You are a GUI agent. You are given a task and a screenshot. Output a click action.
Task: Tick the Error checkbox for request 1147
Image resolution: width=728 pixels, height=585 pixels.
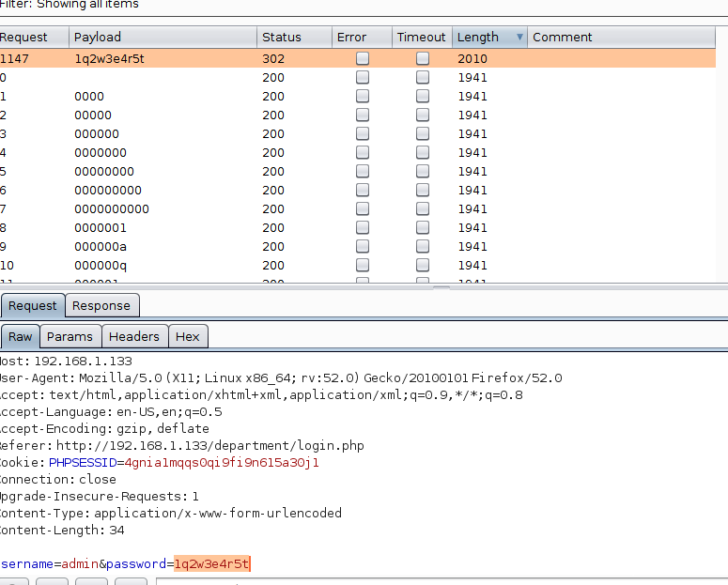point(363,58)
